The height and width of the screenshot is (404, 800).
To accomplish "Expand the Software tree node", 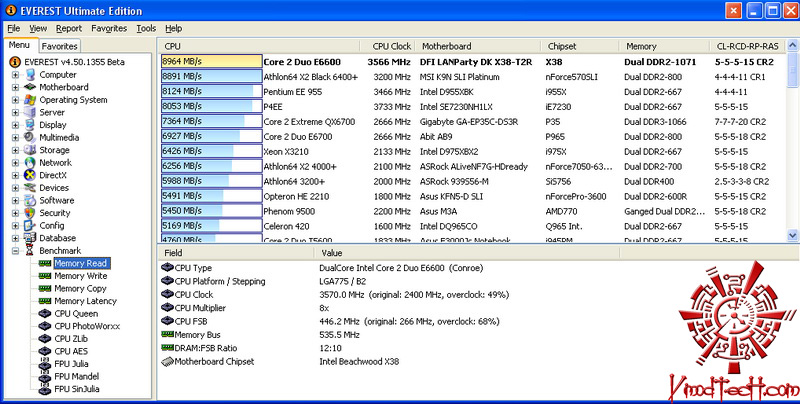I will (x=15, y=200).
